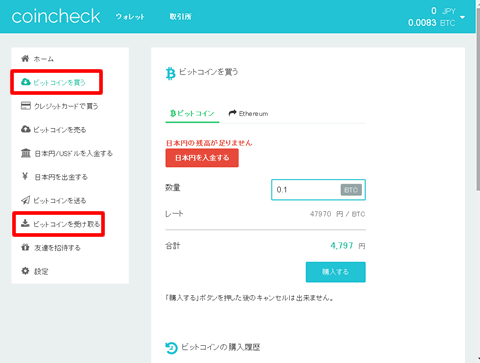Click the 0 JPY balance text

[443, 11]
